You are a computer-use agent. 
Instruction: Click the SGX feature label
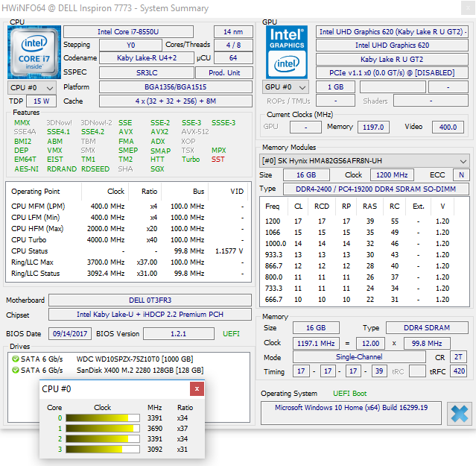point(157,169)
